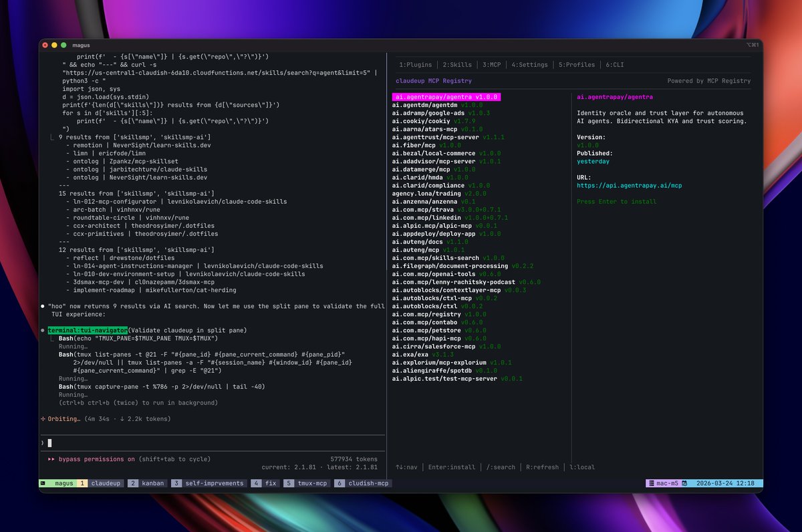802x532 pixels.
Task: Click the bypass permissions double-arrow icon
Action: (51, 459)
